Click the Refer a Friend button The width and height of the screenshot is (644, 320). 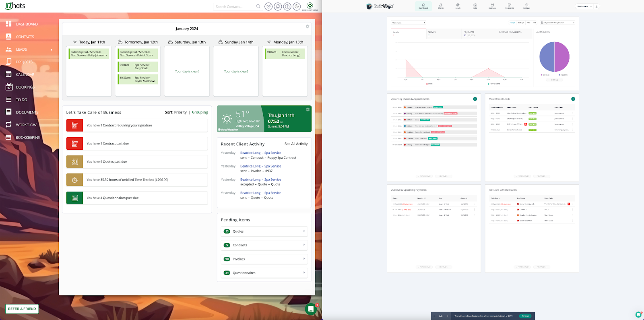[x=22, y=309]
